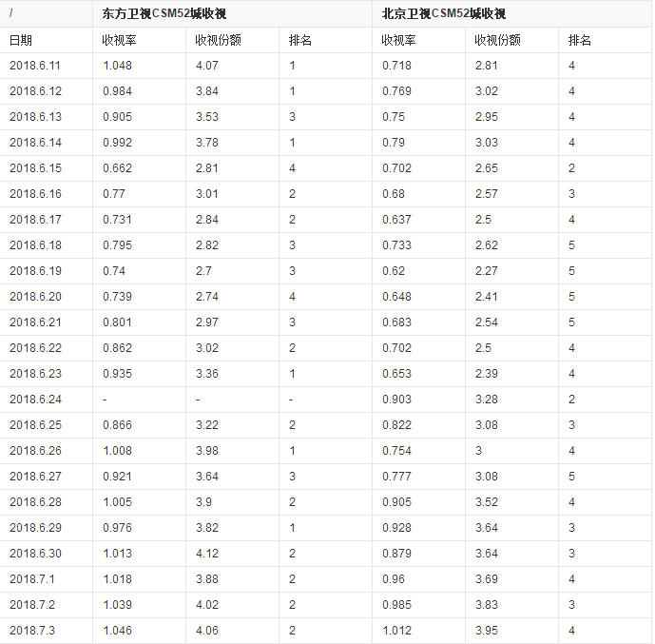Image resolution: width=655 pixels, height=644 pixels.
Task: Click date 2018.6.29
Action: [x=35, y=528]
